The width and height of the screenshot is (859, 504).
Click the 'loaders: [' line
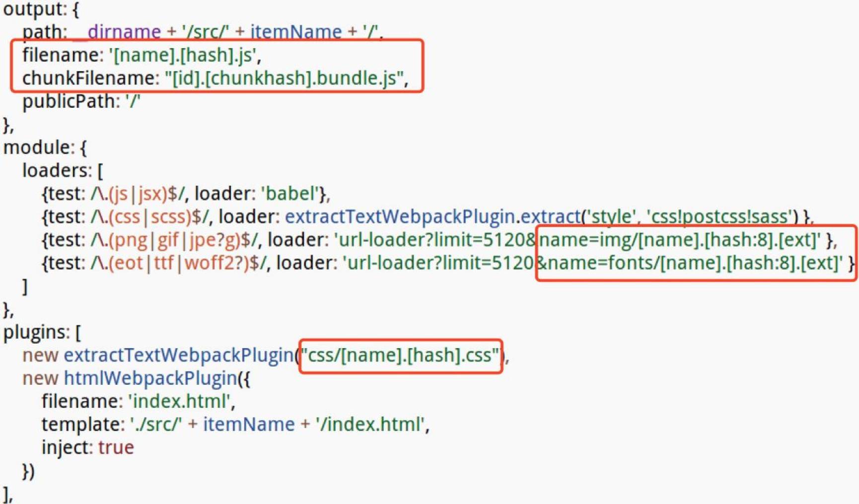point(63,170)
